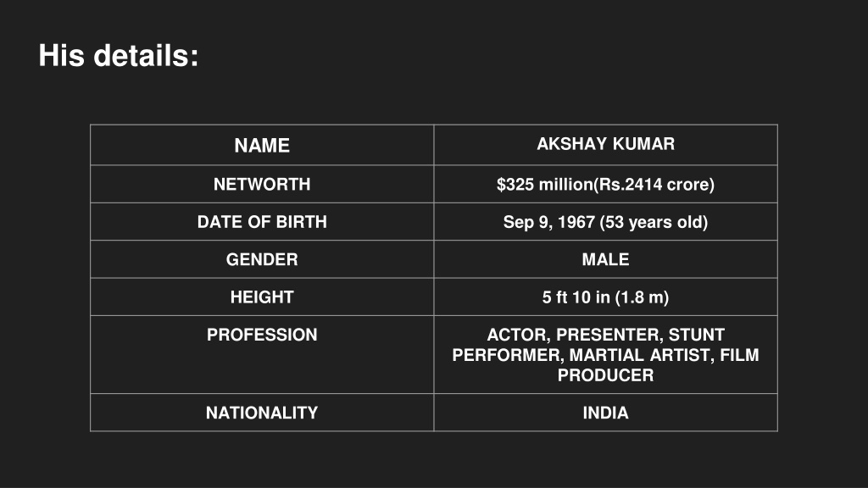Image resolution: width=868 pixels, height=488 pixels.
Task: Click the NETWORTH label cell
Action: click(x=262, y=184)
